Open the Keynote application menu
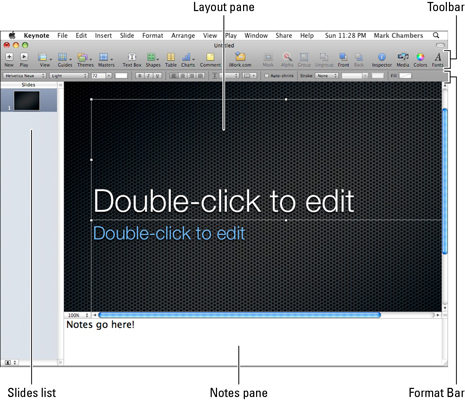 (36, 35)
